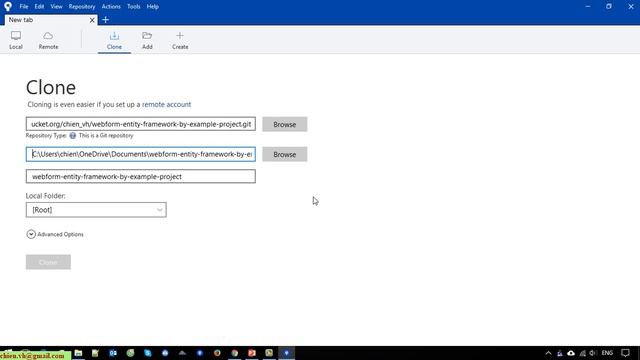Click the destination path input field
The width and height of the screenshot is (640, 360).
tap(141, 154)
